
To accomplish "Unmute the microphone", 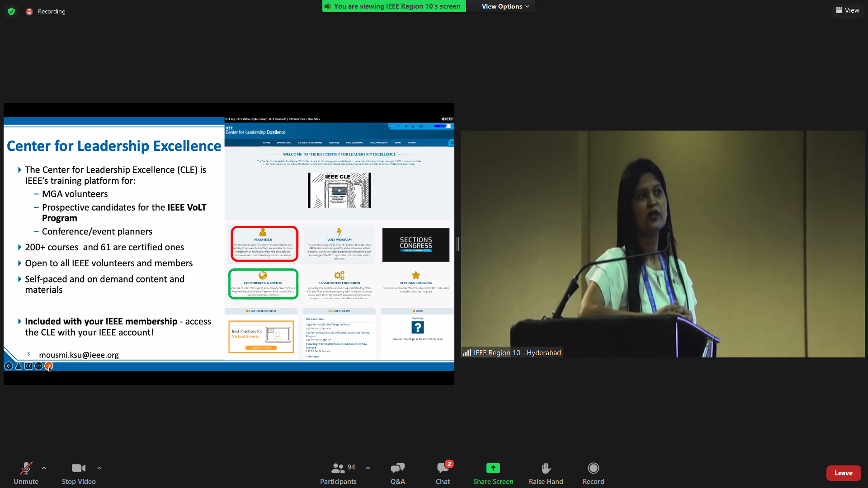I will pos(26,473).
